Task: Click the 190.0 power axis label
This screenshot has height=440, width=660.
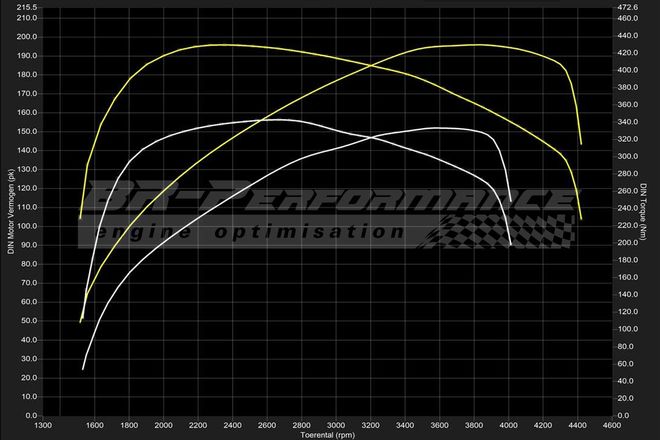Action: (x=27, y=56)
